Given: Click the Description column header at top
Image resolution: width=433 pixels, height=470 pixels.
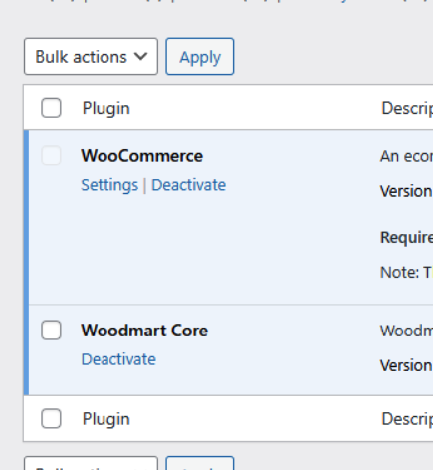Looking at the screenshot, I should tap(407, 108).
